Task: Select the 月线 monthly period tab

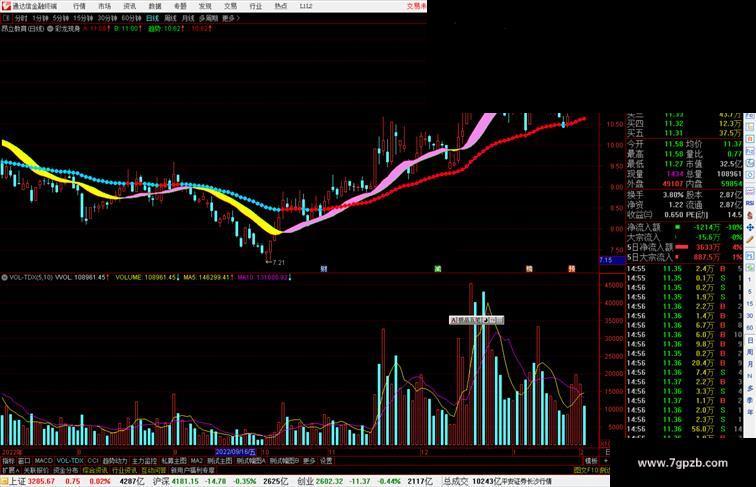Action: 188,18
